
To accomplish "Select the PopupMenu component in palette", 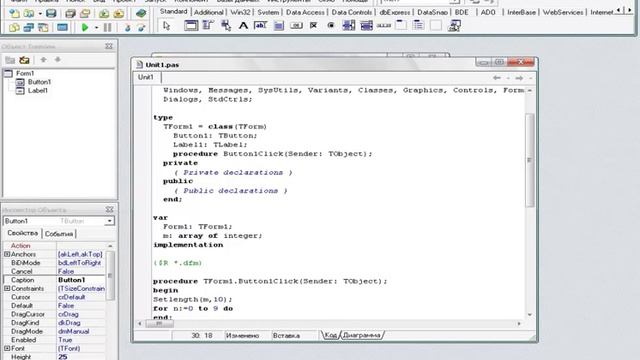I will (226, 26).
